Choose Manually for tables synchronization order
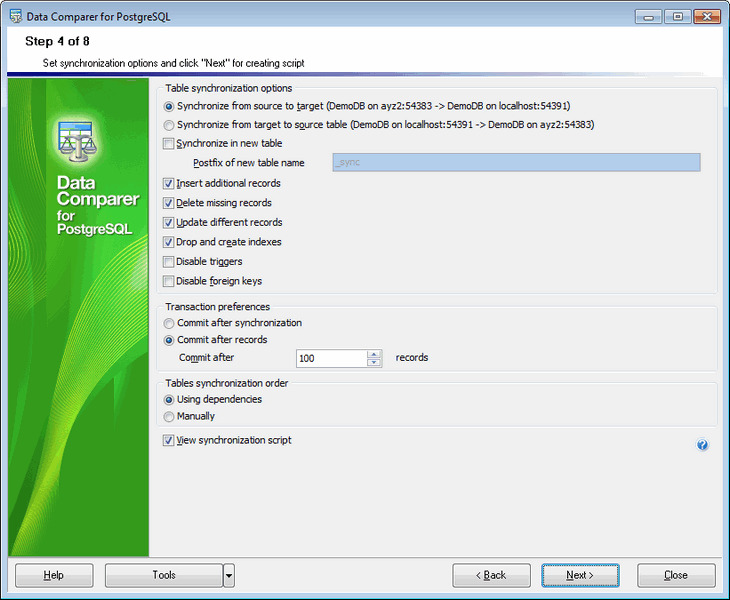Image resolution: width=730 pixels, height=600 pixels. click(169, 417)
